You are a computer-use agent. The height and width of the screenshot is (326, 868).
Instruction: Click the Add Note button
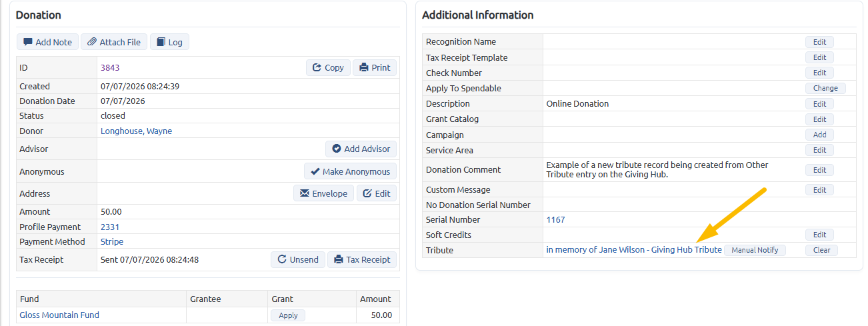pyautogui.click(x=47, y=42)
